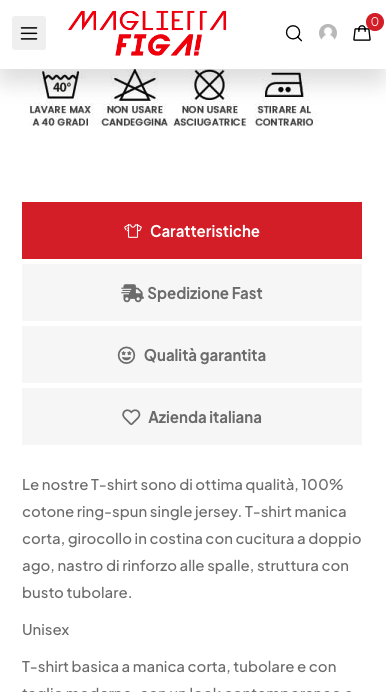The width and height of the screenshot is (386, 692).
Task: Open the Qualità garantita tab
Action: [192, 355]
